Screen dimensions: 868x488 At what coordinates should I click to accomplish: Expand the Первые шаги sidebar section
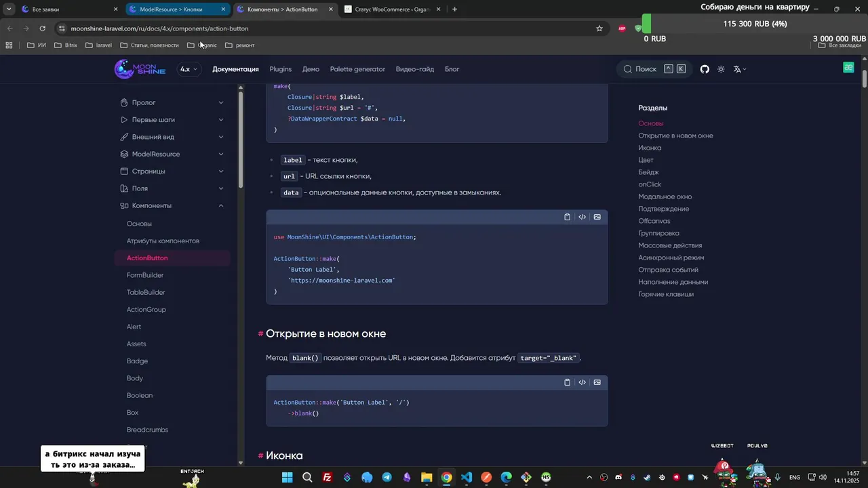[x=172, y=119]
